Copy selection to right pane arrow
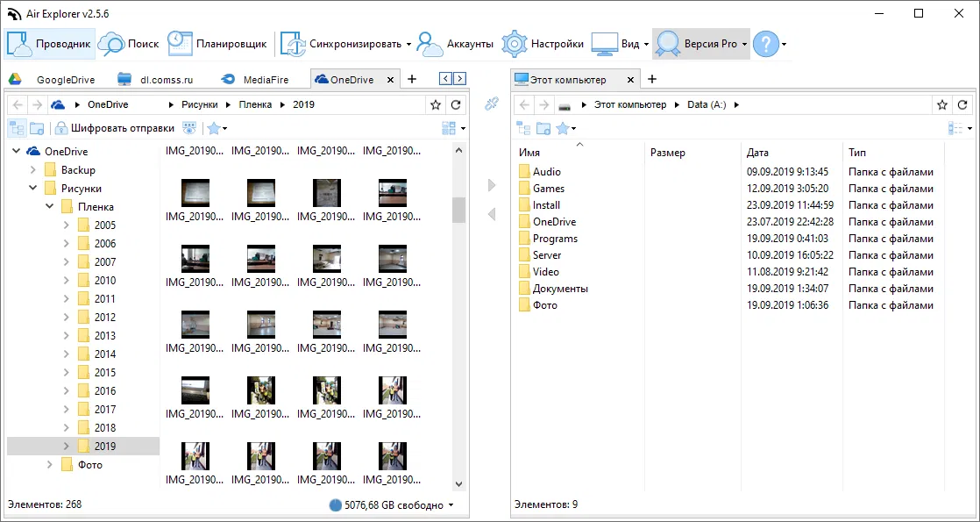 (x=491, y=185)
